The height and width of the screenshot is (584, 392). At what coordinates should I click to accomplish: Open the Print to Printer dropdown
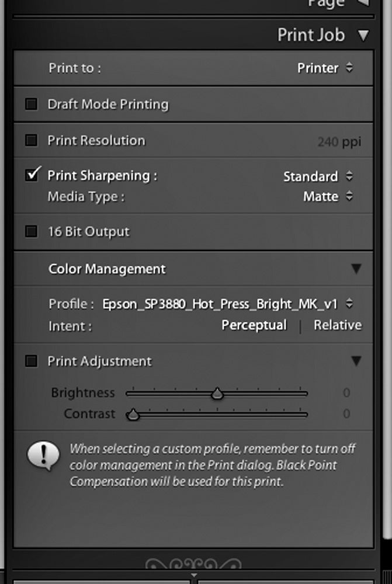pyautogui.click(x=325, y=68)
